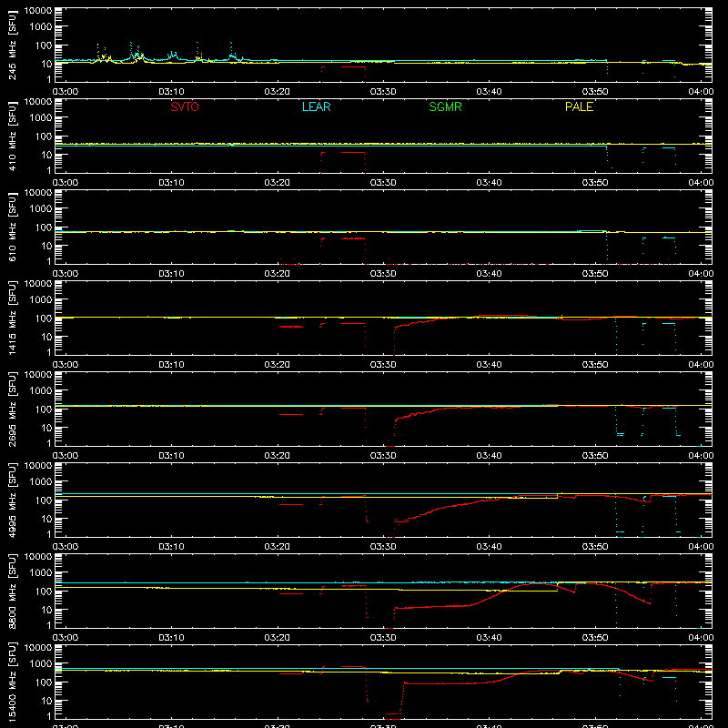The height and width of the screenshot is (728, 728).
Task: Click 03:30 tick label below 1415 MHz plot
Action: 383,365
